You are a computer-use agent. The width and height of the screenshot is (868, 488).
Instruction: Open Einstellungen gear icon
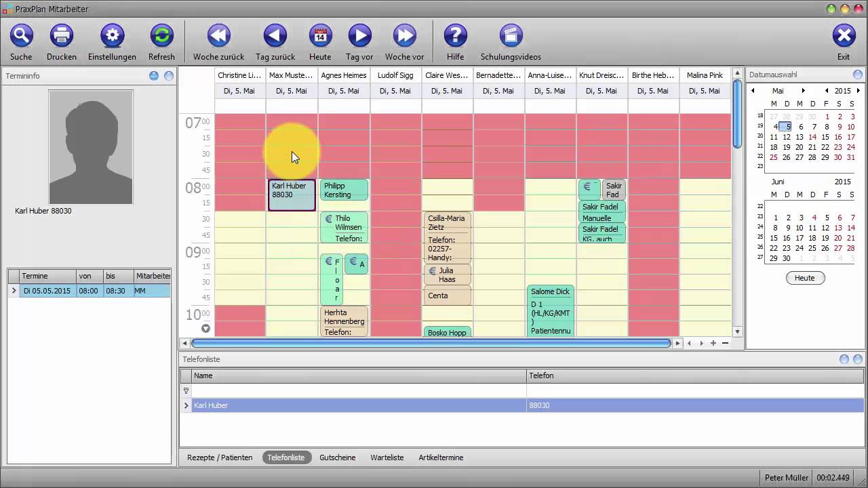112,35
